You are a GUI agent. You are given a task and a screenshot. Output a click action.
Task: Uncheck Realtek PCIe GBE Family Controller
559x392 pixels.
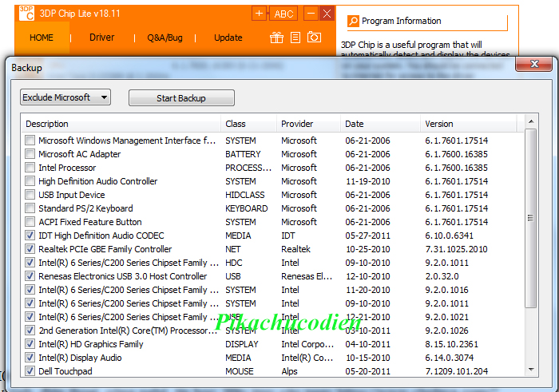click(x=30, y=249)
